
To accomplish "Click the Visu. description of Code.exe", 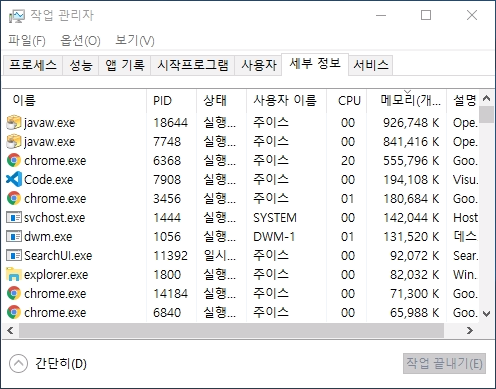I will click(x=465, y=180).
